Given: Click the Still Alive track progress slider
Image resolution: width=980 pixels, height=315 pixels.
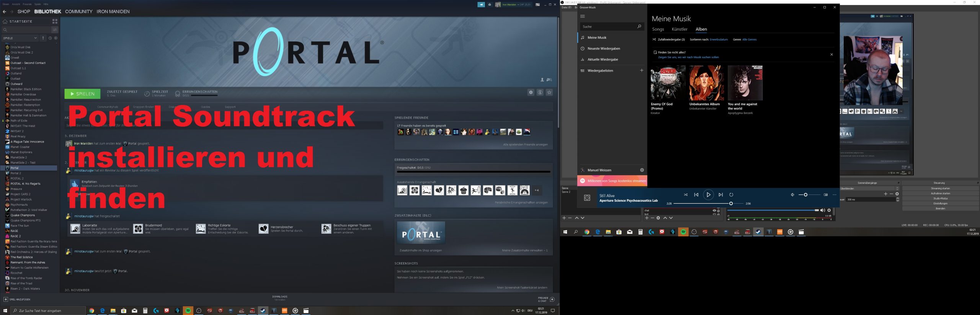Looking at the screenshot, I should 709,204.
